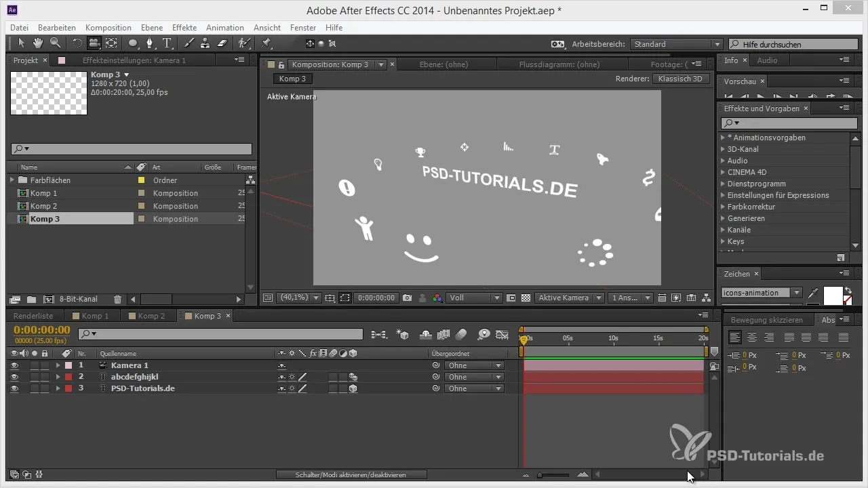Hide the Kamera 1 layer
The image size is (868, 488).
click(x=14, y=365)
